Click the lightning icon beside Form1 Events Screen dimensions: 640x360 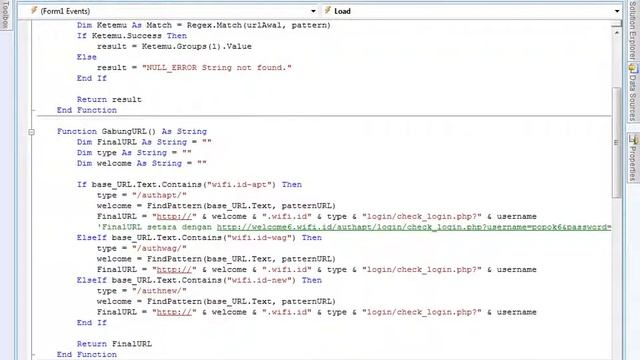coord(34,11)
